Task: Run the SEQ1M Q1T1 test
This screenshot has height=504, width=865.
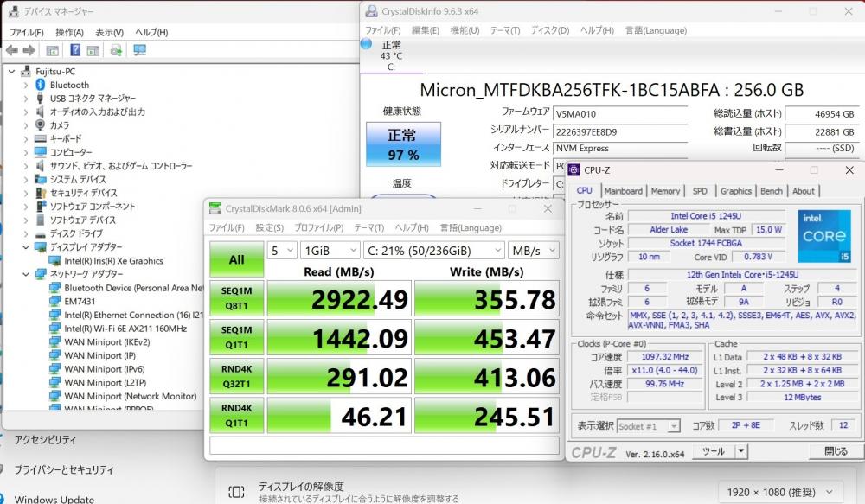Action: pos(237,337)
